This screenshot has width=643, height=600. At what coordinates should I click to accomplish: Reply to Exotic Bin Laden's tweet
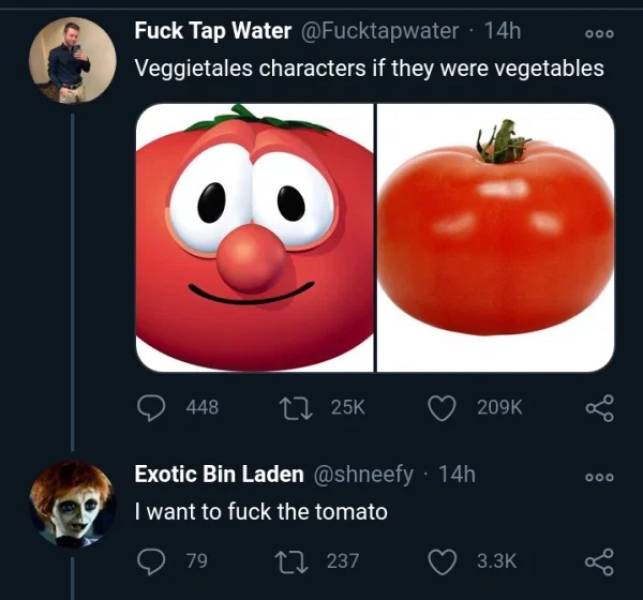pyautogui.click(x=150, y=561)
